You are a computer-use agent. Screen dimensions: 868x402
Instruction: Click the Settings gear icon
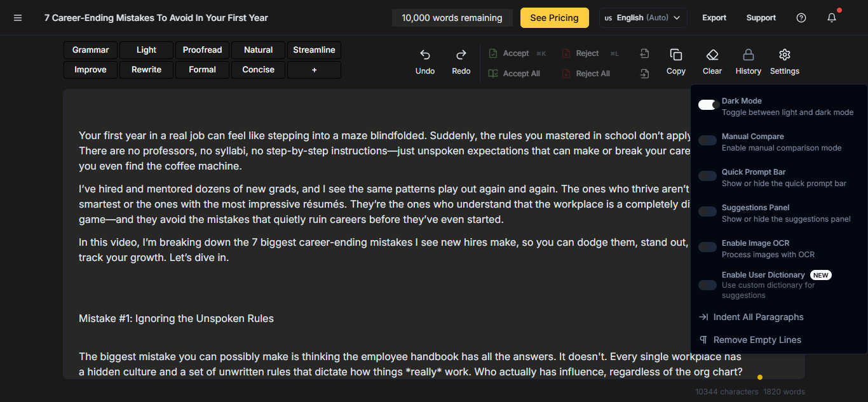pos(785,55)
